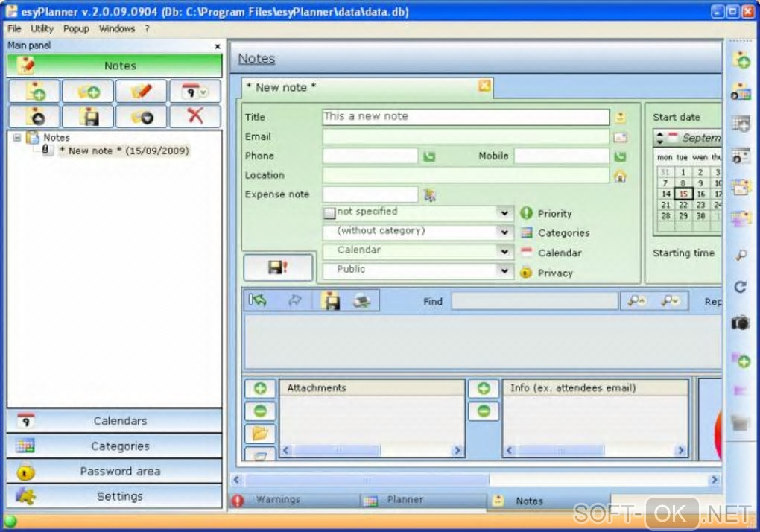This screenshot has height=532, width=760.
Task: Open the calendar dropdown button in Main panel toolbar
Action: tap(195, 91)
